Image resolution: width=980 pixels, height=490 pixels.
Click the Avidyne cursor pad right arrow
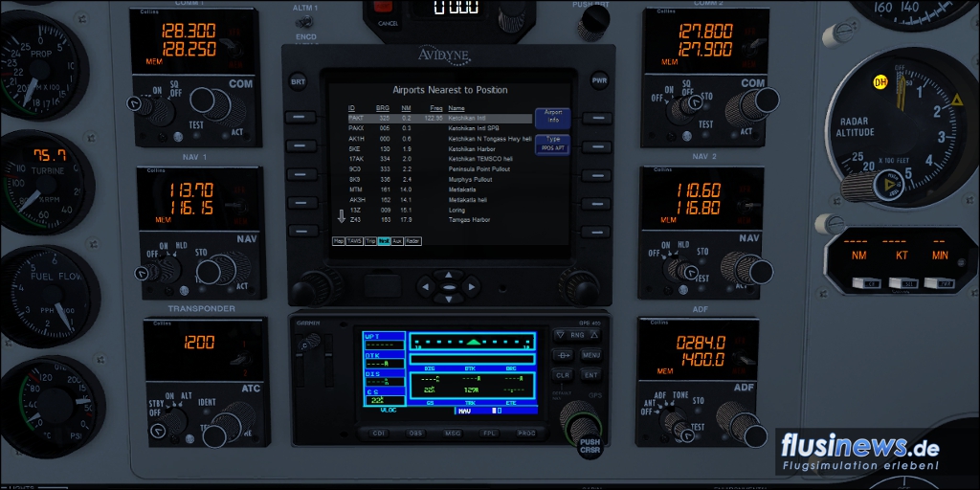tap(471, 287)
